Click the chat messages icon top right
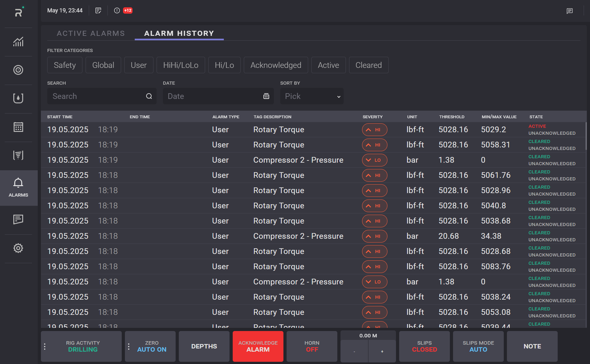The height and width of the screenshot is (364, 590). pos(569,11)
